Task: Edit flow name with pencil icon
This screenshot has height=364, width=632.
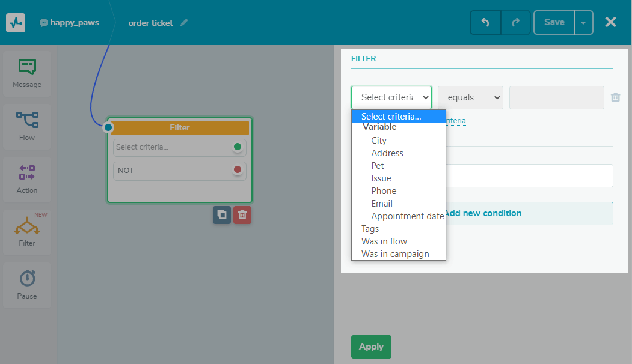Action: (184, 23)
